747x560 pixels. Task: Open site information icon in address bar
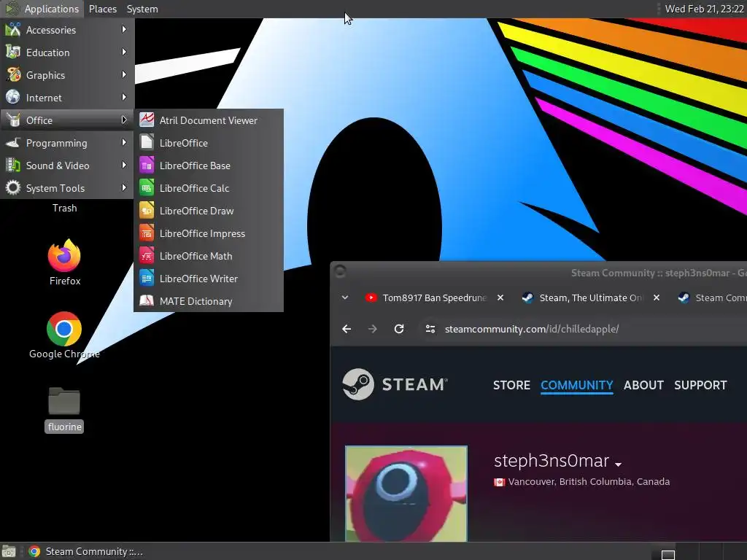pos(430,329)
